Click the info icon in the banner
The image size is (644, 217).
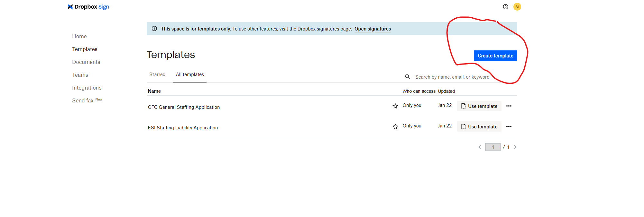coord(154,29)
